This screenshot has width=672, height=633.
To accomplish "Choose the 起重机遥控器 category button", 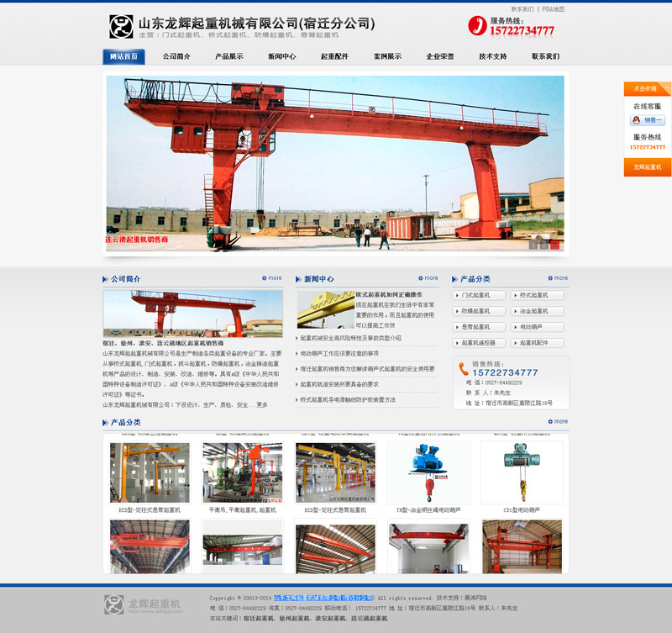I will tap(480, 343).
